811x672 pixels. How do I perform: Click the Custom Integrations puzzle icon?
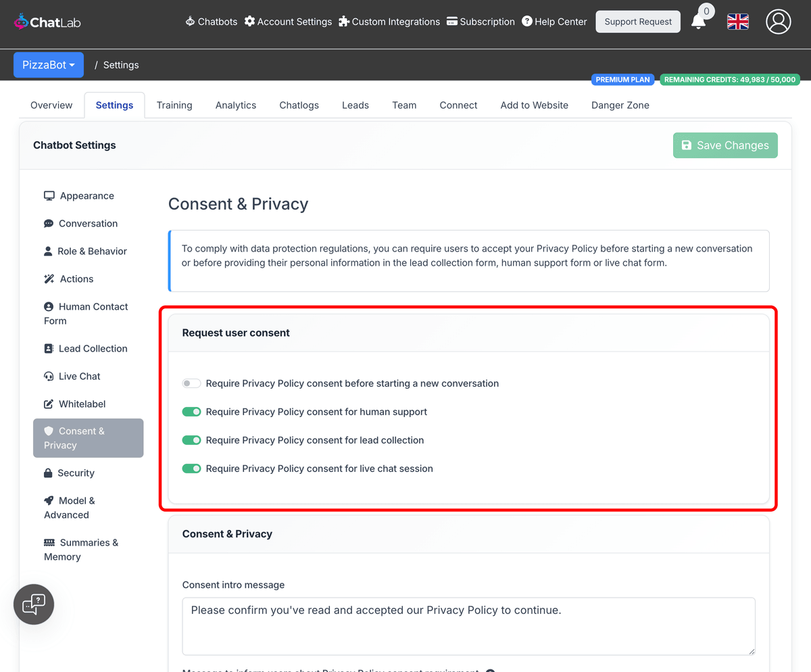[x=345, y=21]
